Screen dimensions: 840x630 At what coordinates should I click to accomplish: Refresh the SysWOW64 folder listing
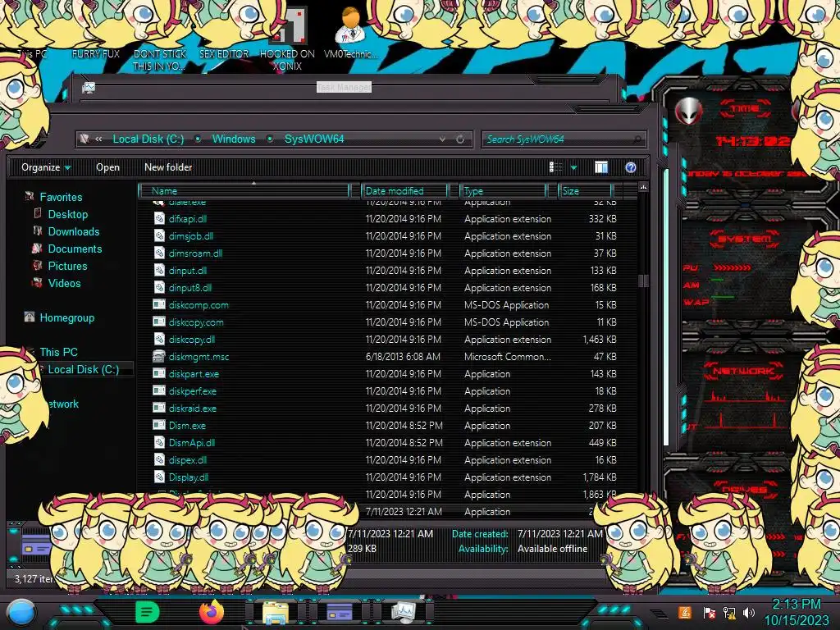[460, 139]
